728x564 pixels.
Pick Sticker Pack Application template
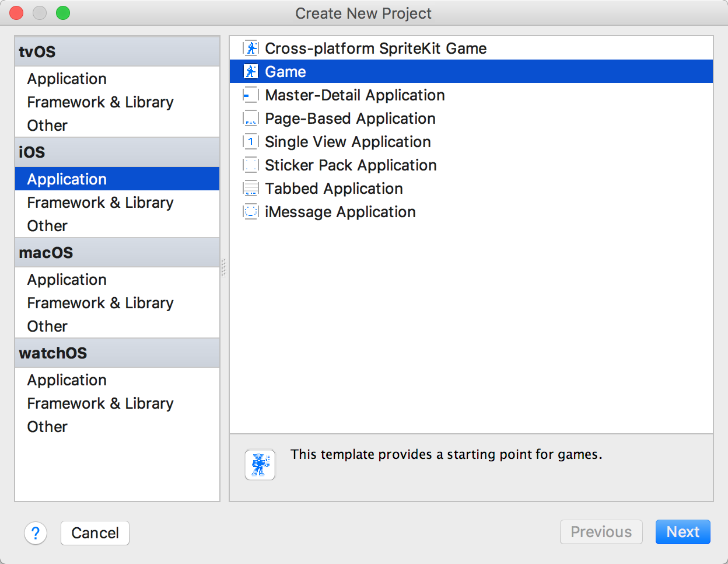(471, 165)
